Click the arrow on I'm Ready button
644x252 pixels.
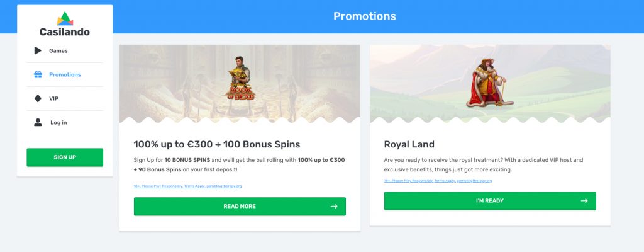click(x=584, y=201)
